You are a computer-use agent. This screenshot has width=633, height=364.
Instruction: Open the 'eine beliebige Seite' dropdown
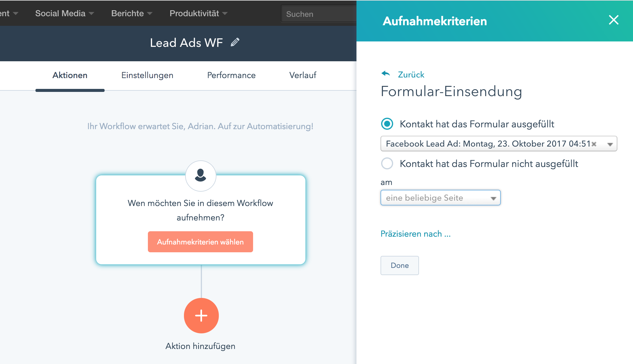[x=440, y=198]
